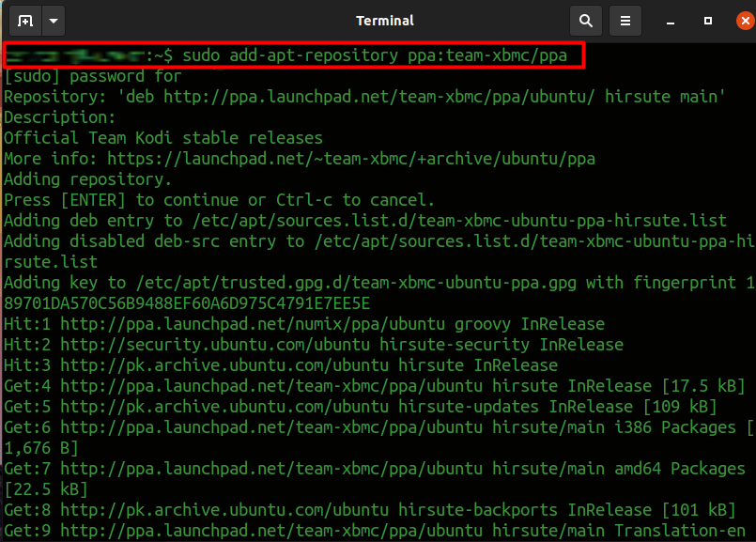Click the 'Get:9' Translation-en line
Viewport: 756px width, 542px height.
pyautogui.click(x=375, y=531)
